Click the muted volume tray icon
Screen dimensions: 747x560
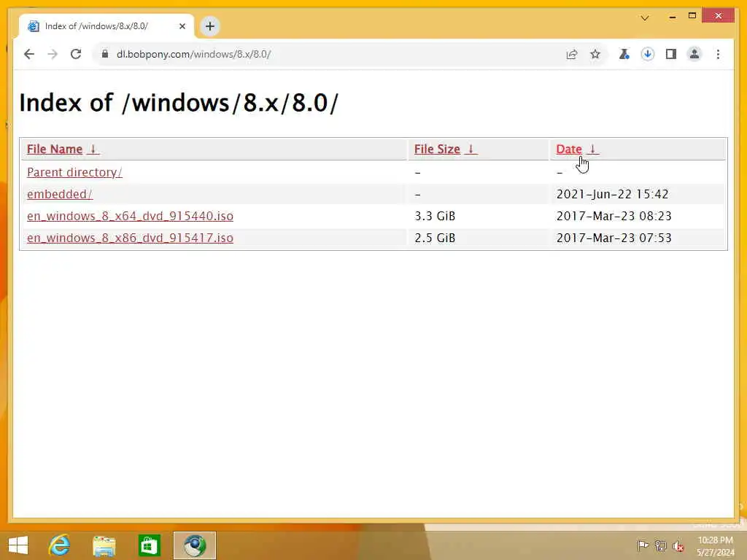point(678,545)
